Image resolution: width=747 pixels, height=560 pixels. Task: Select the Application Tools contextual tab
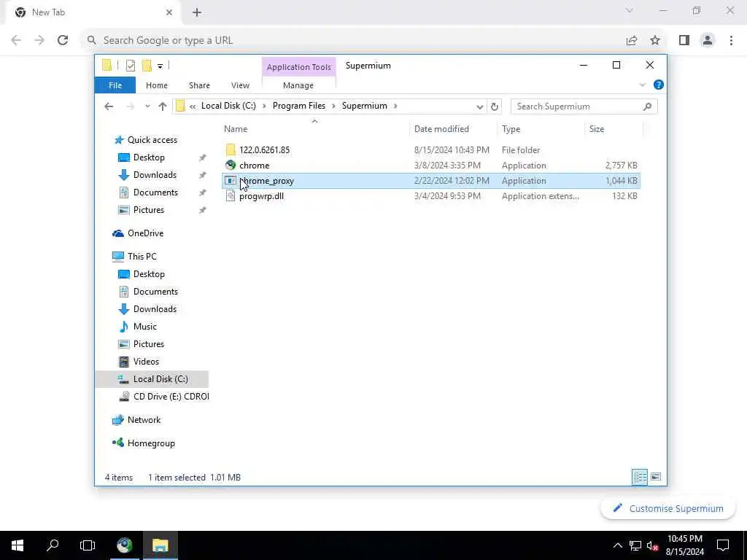298,66
